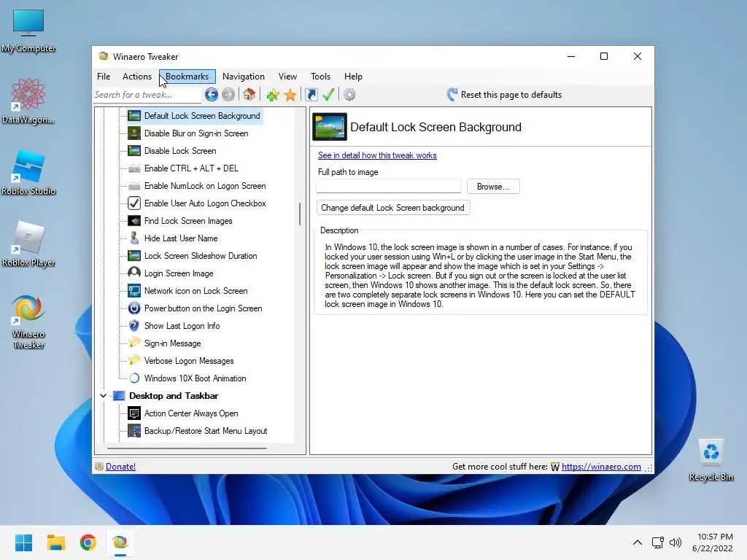Viewport: 747px width, 560px height.
Task: Open the View menu
Action: point(287,77)
